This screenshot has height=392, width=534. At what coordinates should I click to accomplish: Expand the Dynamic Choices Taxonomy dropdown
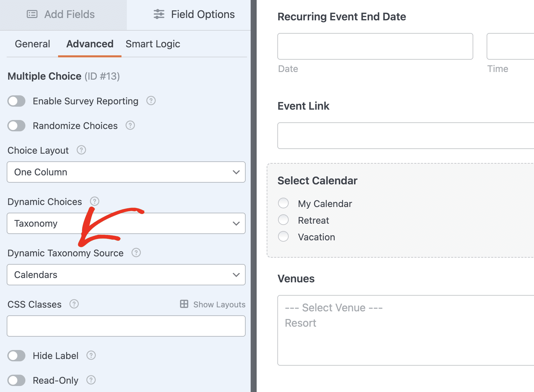coord(126,223)
